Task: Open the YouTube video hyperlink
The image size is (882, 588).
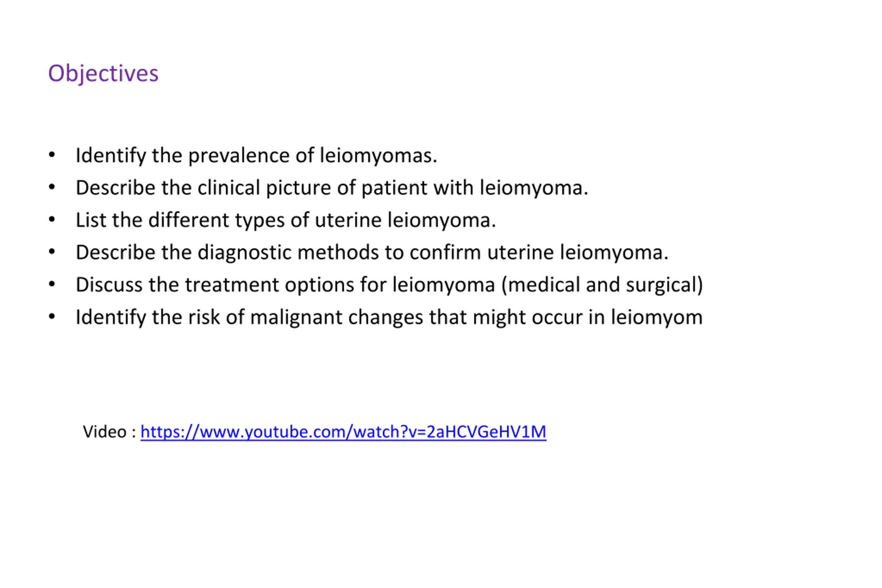Action: (343, 432)
